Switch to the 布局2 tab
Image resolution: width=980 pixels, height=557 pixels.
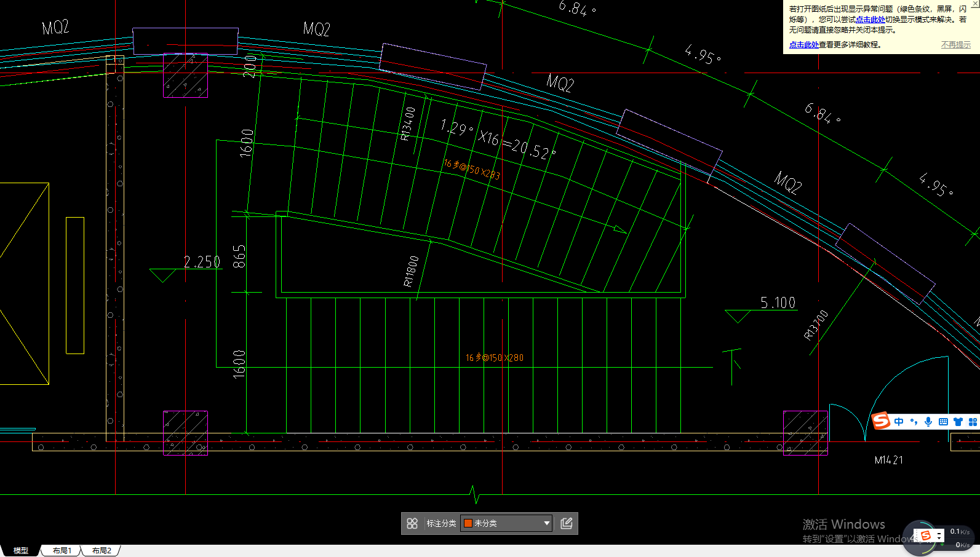[x=102, y=550]
